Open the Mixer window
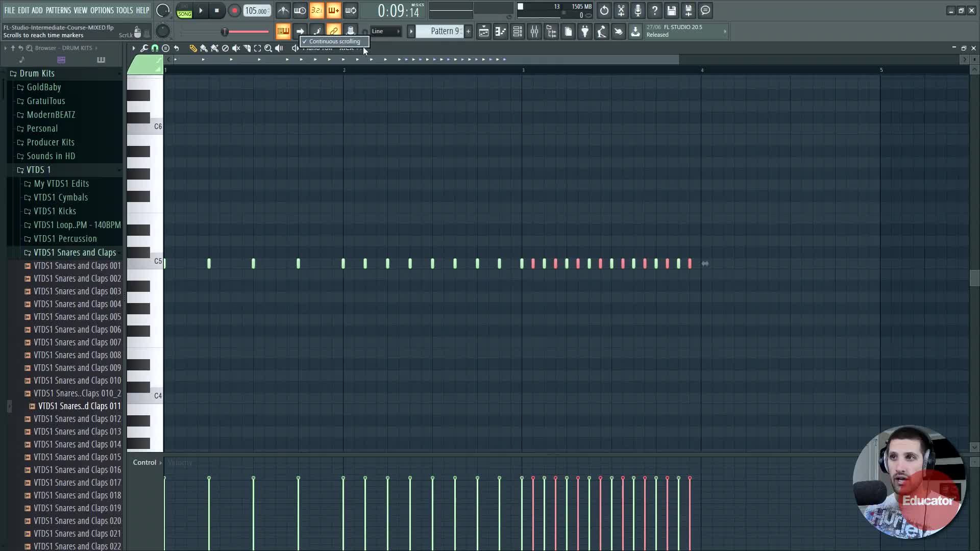 point(534,32)
